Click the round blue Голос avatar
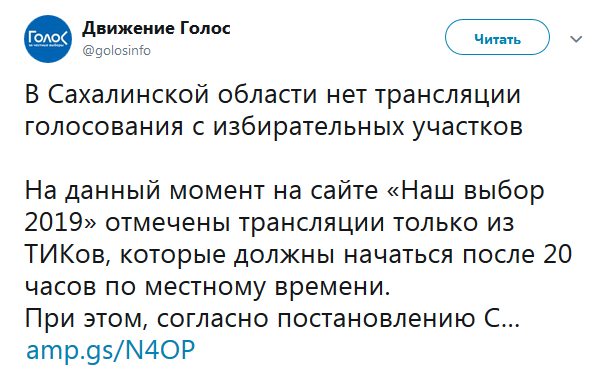 pos(48,39)
